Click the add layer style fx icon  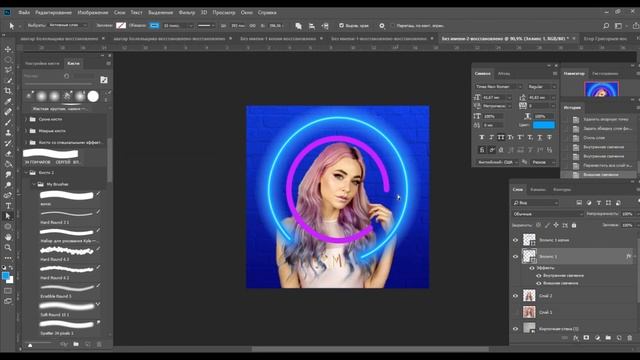pos(576,338)
